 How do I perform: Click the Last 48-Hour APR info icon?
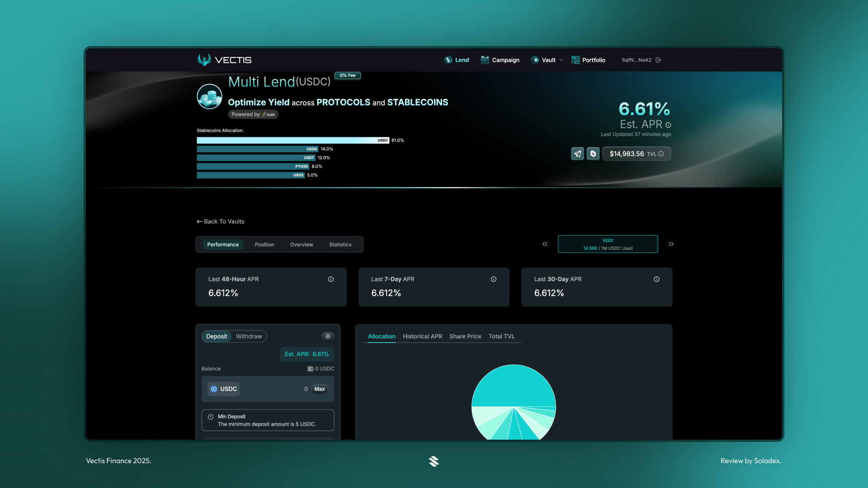331,279
